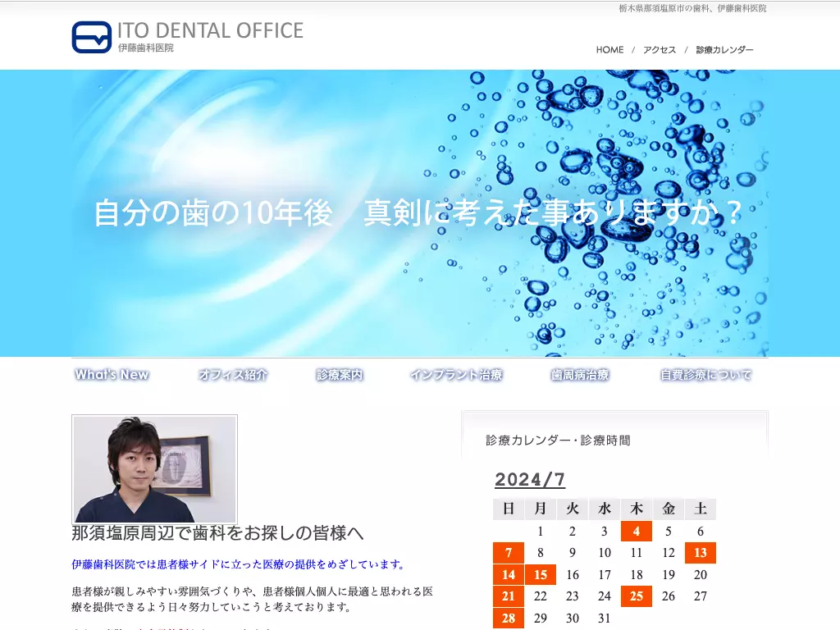Click the ITO DENTAL OFFICE title text
Screen dimensions: 840x630
(211, 30)
